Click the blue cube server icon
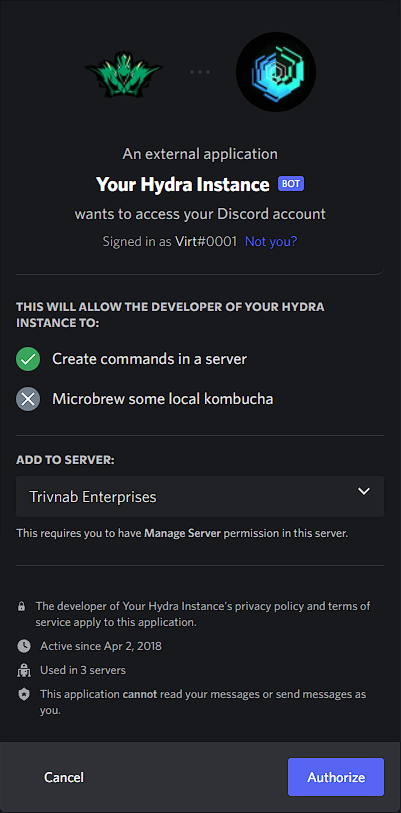Viewport: 401px width, 813px height. (276, 72)
